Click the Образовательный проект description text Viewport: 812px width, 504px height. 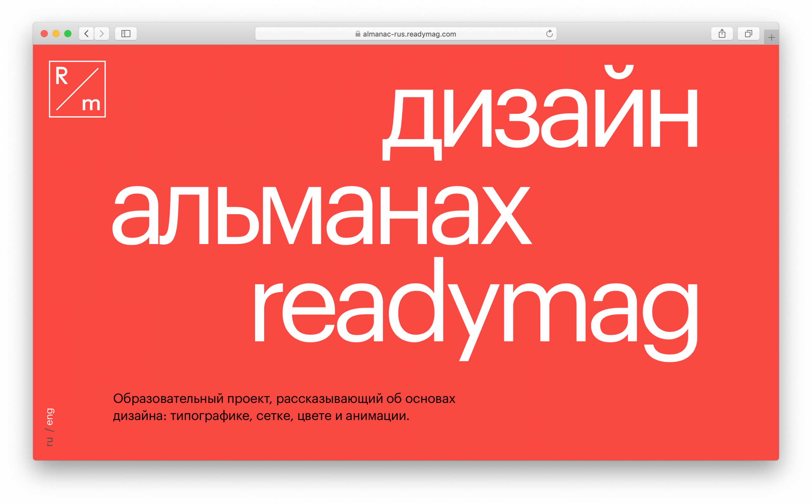tap(284, 407)
